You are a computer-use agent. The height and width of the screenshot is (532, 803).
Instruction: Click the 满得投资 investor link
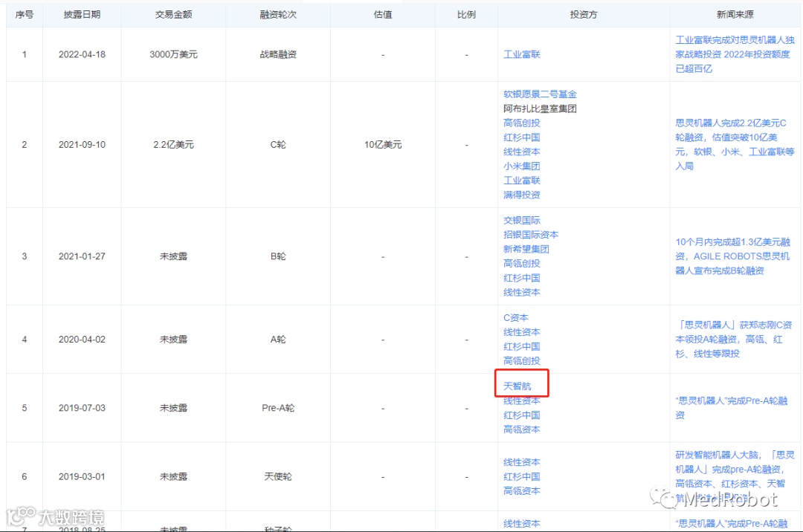pyautogui.click(x=521, y=195)
